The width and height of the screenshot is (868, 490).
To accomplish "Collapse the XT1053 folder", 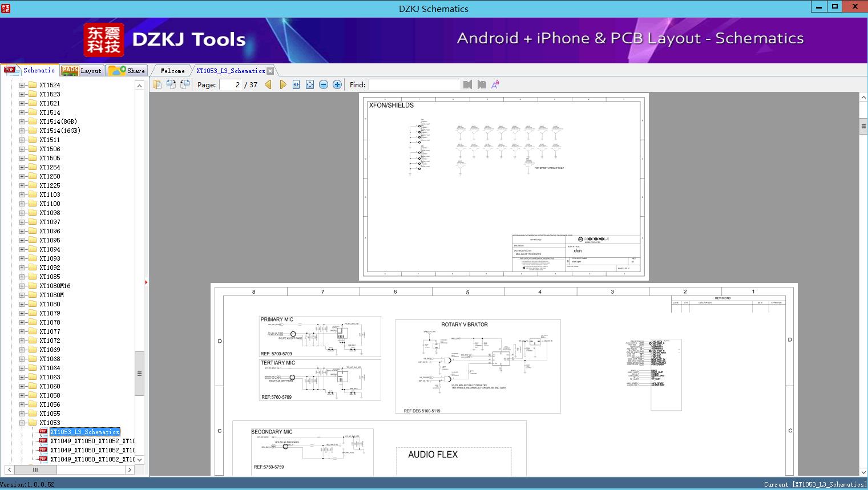I will click(22, 423).
